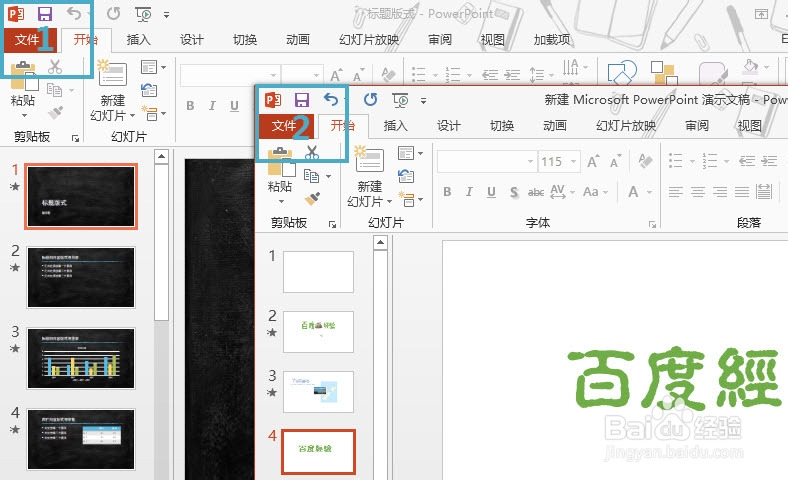Screen dimensions: 788x480
Task: Open 视图 tab in front window
Action: tap(749, 126)
